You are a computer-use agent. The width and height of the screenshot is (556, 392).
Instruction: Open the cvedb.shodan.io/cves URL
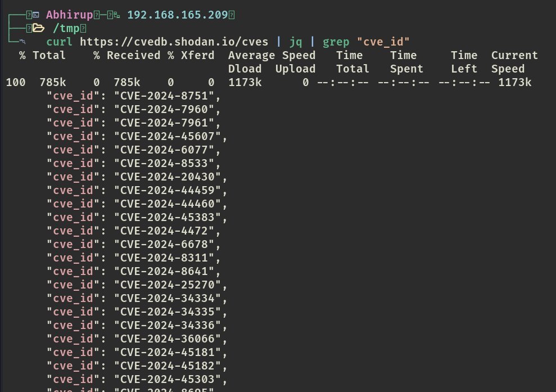tap(174, 42)
